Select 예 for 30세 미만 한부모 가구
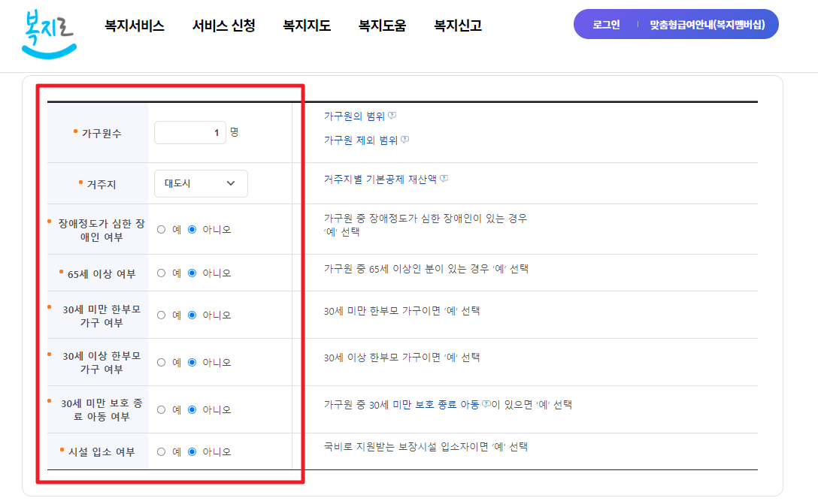The width and height of the screenshot is (818, 504). pos(161,315)
